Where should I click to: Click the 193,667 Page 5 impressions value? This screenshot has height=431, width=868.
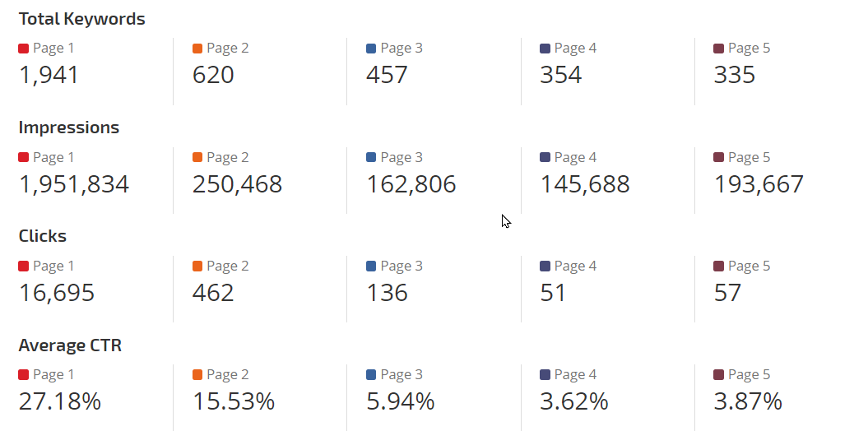pyautogui.click(x=759, y=184)
